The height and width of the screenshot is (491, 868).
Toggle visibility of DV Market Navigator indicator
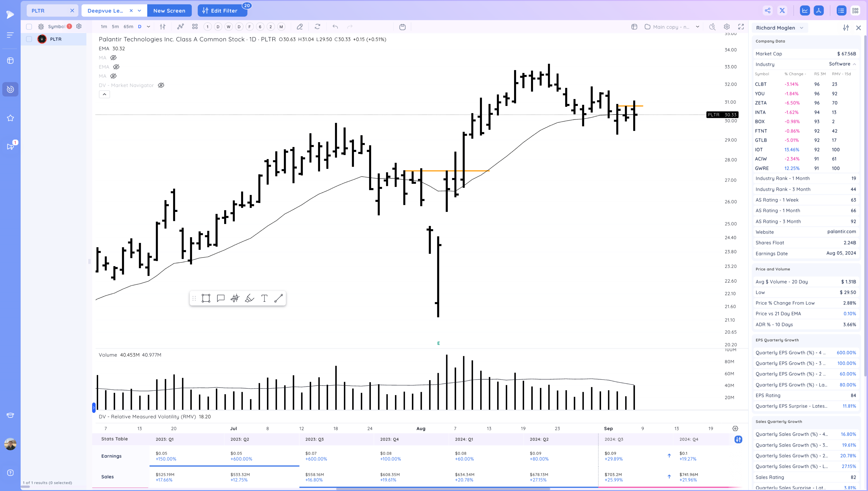161,85
